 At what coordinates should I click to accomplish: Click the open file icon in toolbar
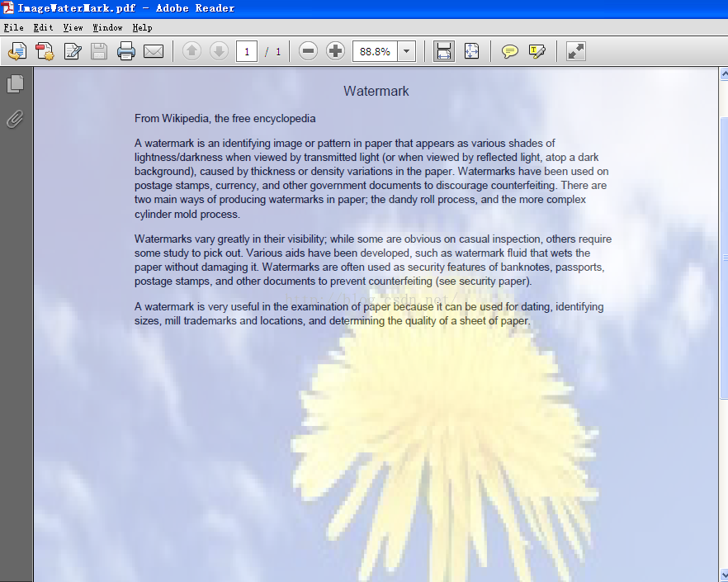[x=17, y=51]
